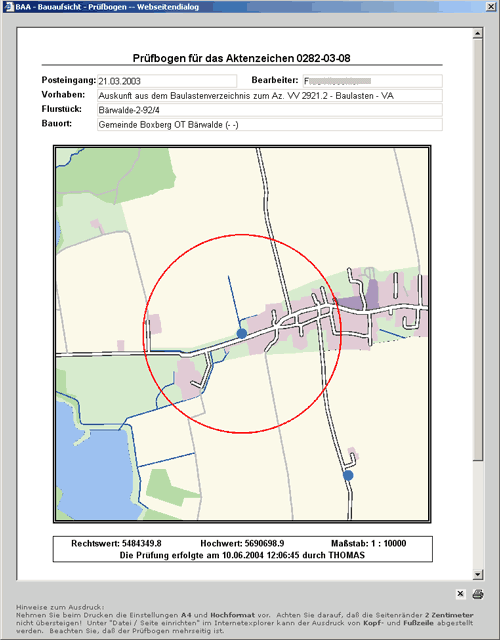500x640 pixels.
Task: Click the Flurstück field Bärwalde-2-92/4
Action: (270, 110)
